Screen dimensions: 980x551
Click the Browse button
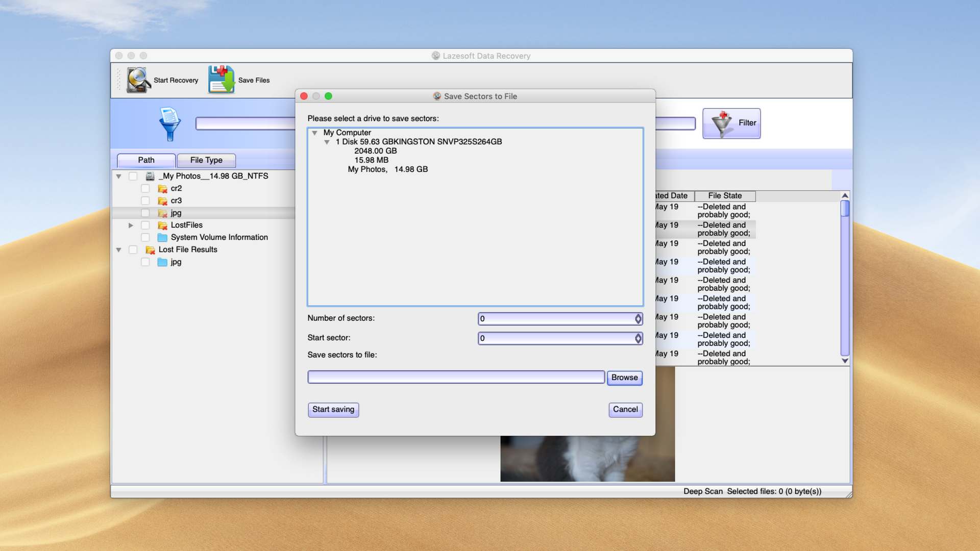(x=624, y=378)
